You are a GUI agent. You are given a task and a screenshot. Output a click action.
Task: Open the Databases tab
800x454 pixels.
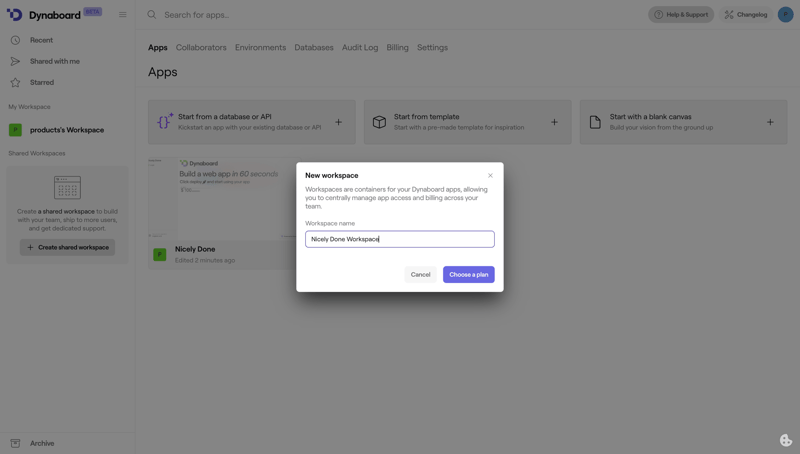click(x=314, y=47)
